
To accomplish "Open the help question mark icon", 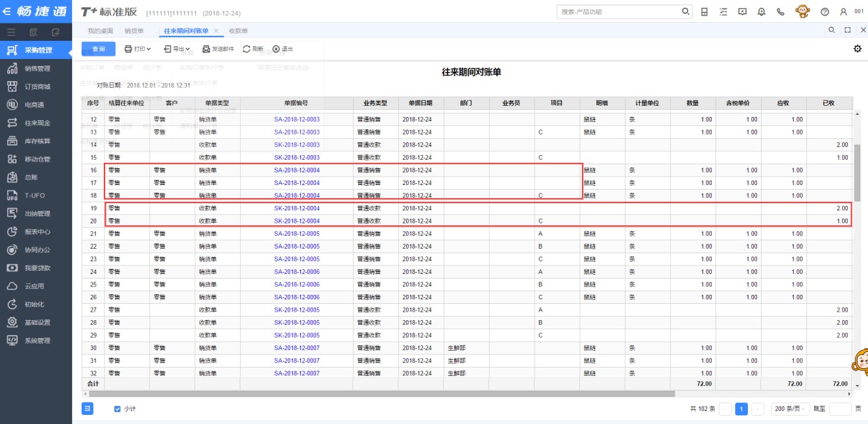I will tap(825, 12).
